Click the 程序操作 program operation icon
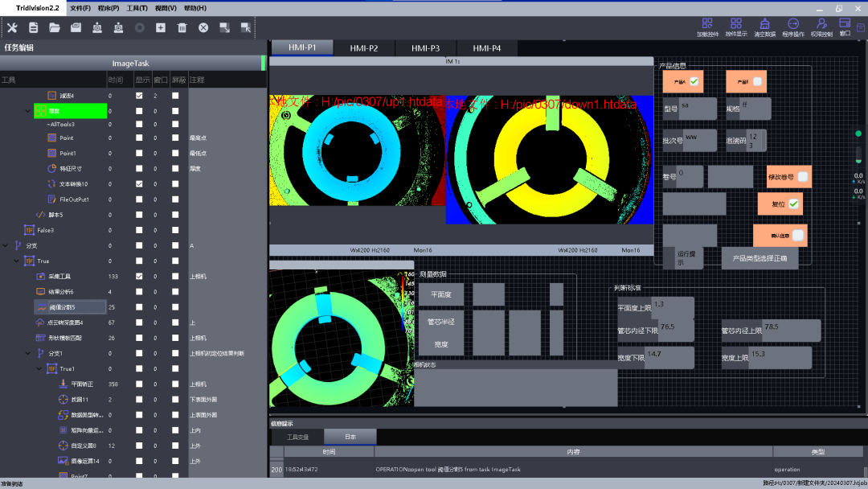 coord(793,24)
